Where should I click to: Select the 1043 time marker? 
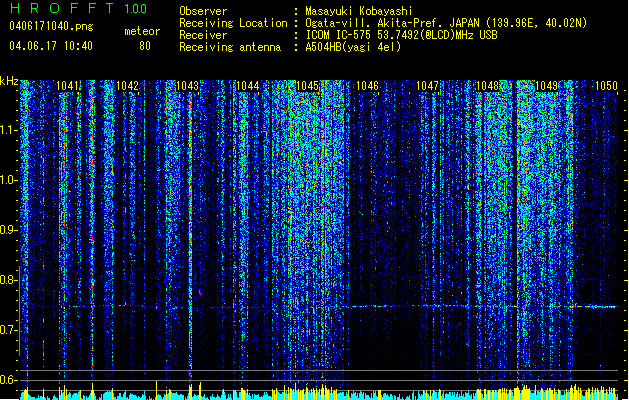pyautogui.click(x=187, y=86)
